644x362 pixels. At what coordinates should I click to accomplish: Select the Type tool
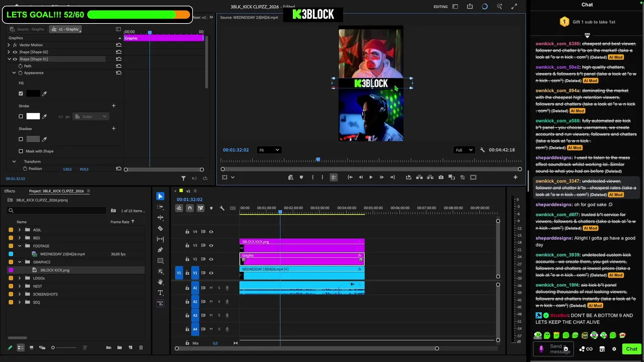tap(160, 293)
